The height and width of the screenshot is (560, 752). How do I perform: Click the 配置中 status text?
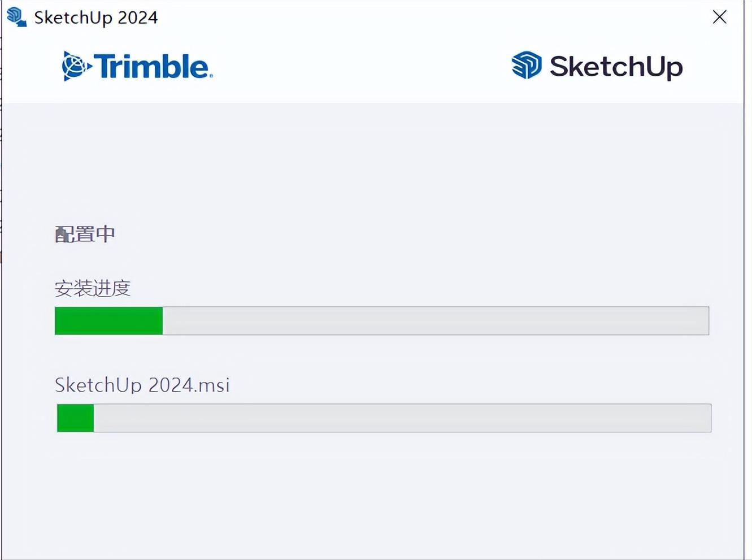point(86,234)
